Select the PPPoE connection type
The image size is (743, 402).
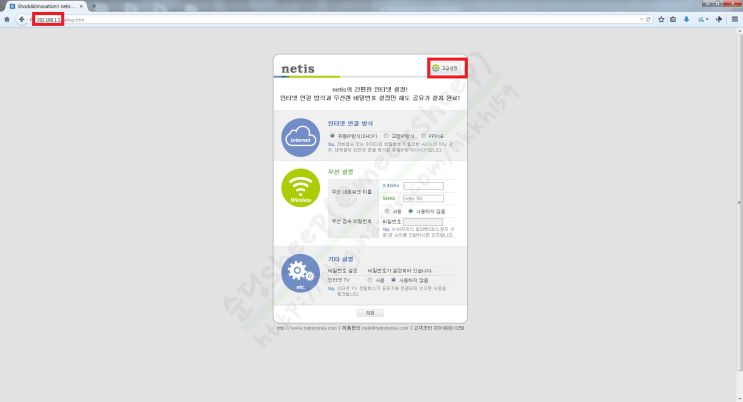(424, 135)
